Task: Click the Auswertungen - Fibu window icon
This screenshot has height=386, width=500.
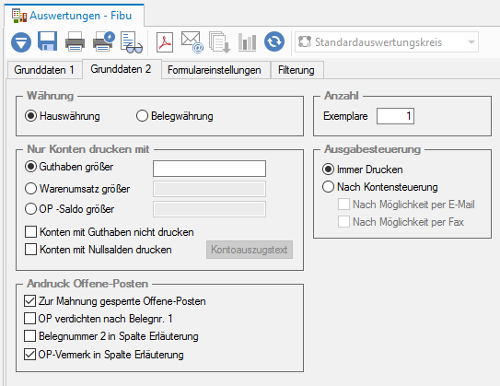Action: 19,16
